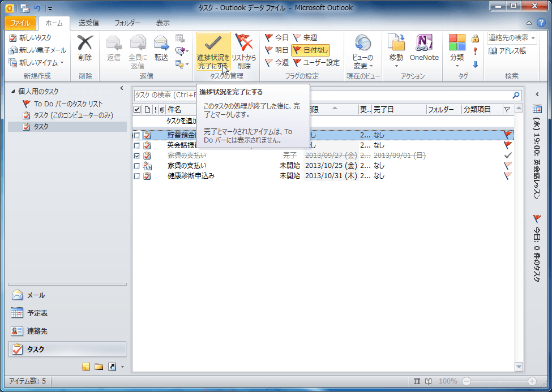Set flag to Today (今日)
The width and height of the screenshot is (552, 392).
[277, 38]
